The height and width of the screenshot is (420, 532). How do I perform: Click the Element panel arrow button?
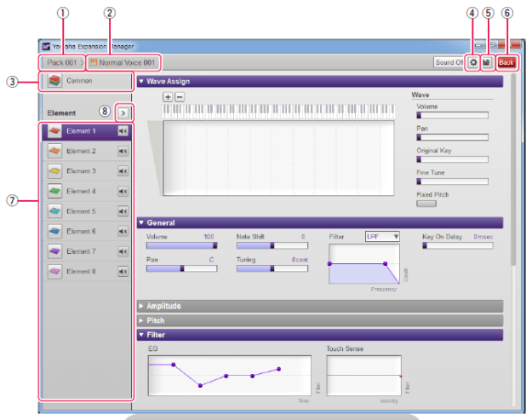click(x=123, y=112)
